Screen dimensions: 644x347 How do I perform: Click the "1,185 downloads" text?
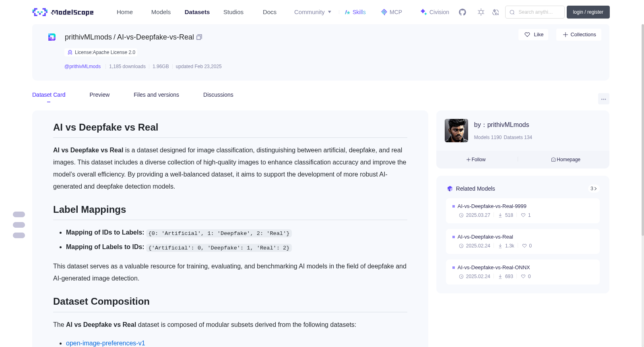point(127,66)
